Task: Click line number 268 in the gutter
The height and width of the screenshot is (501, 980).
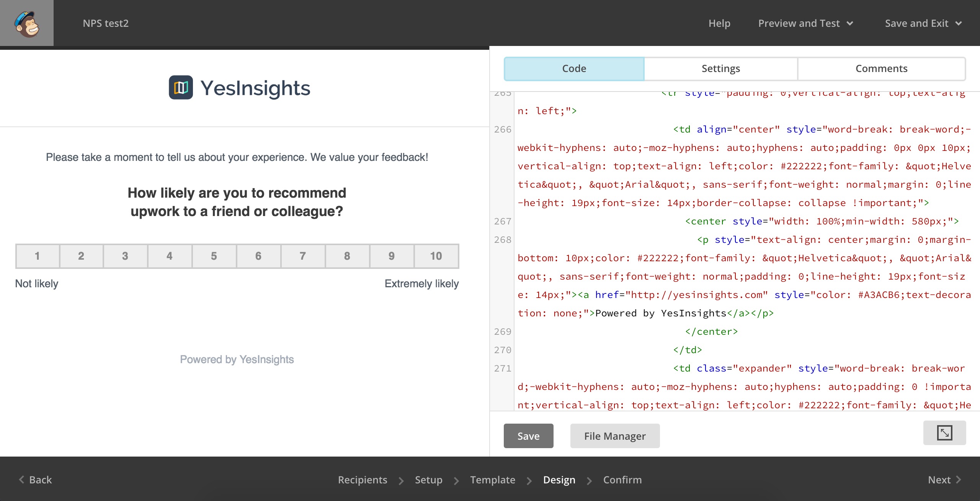Action: [x=503, y=240]
